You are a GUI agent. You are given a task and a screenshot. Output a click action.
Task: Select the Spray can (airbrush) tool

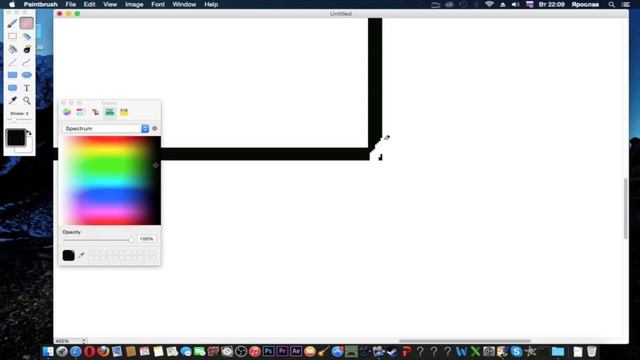pos(27,37)
